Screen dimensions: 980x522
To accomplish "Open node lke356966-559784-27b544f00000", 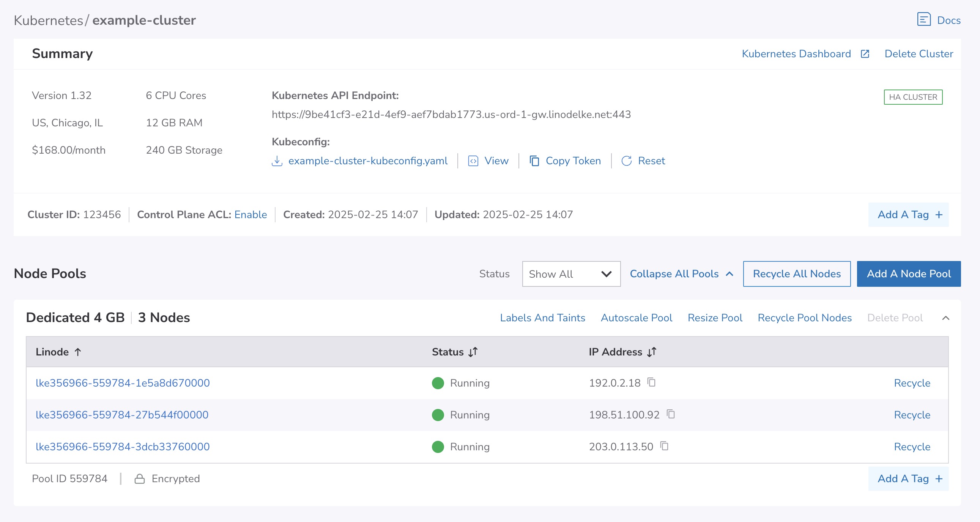I will pyautogui.click(x=122, y=415).
